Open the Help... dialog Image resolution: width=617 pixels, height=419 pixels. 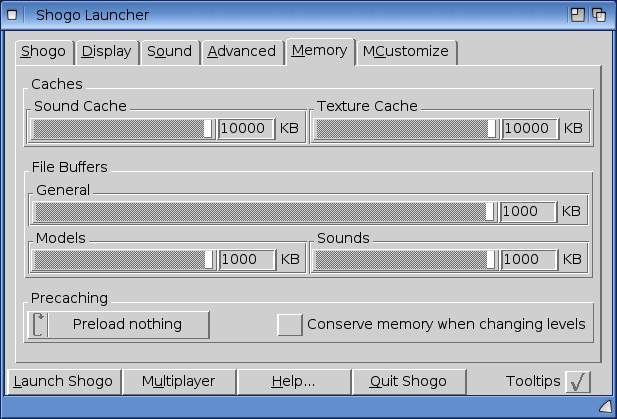294,382
